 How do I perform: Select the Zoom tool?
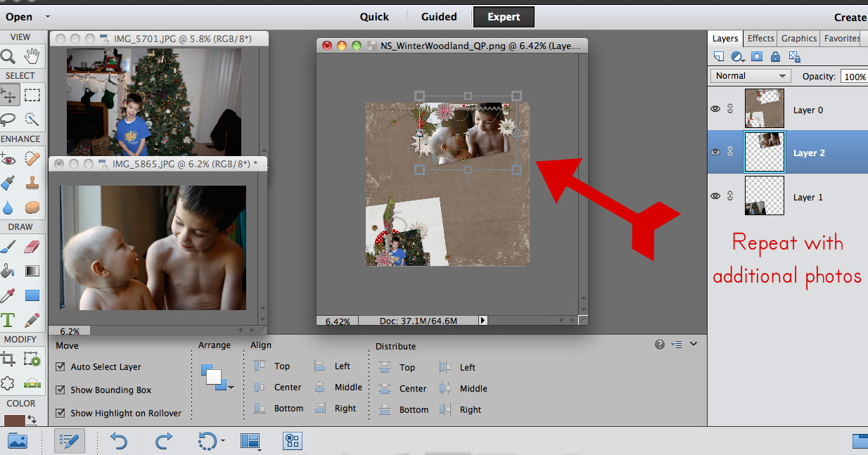(8, 57)
